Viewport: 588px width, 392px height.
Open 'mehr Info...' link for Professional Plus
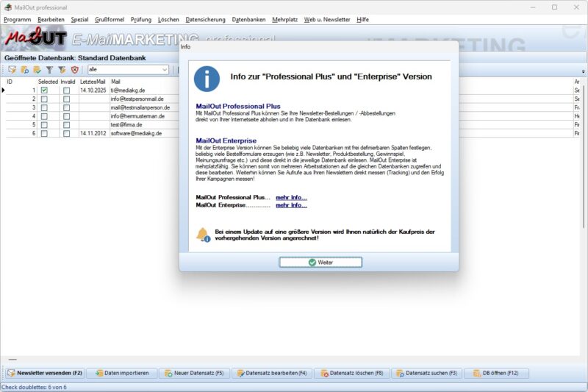coord(291,197)
